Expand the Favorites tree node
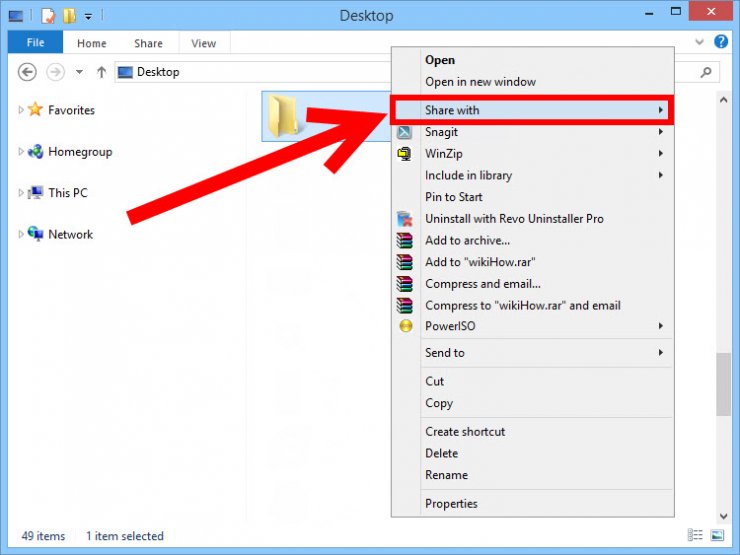 (x=20, y=110)
